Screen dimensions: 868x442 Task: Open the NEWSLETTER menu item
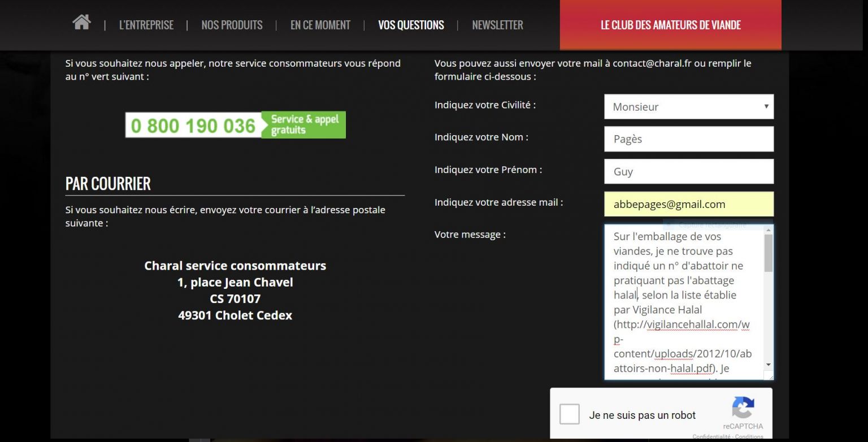497,25
